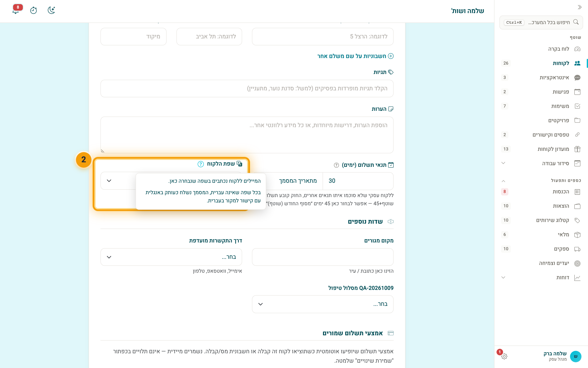The width and height of the screenshot is (588, 368).
Task: Expand the סידור עבודה section
Action: (x=541, y=163)
